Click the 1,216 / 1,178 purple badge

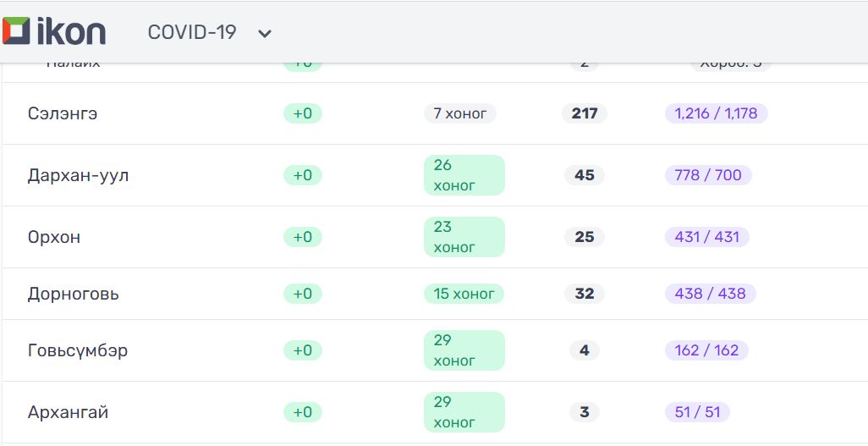tap(716, 113)
